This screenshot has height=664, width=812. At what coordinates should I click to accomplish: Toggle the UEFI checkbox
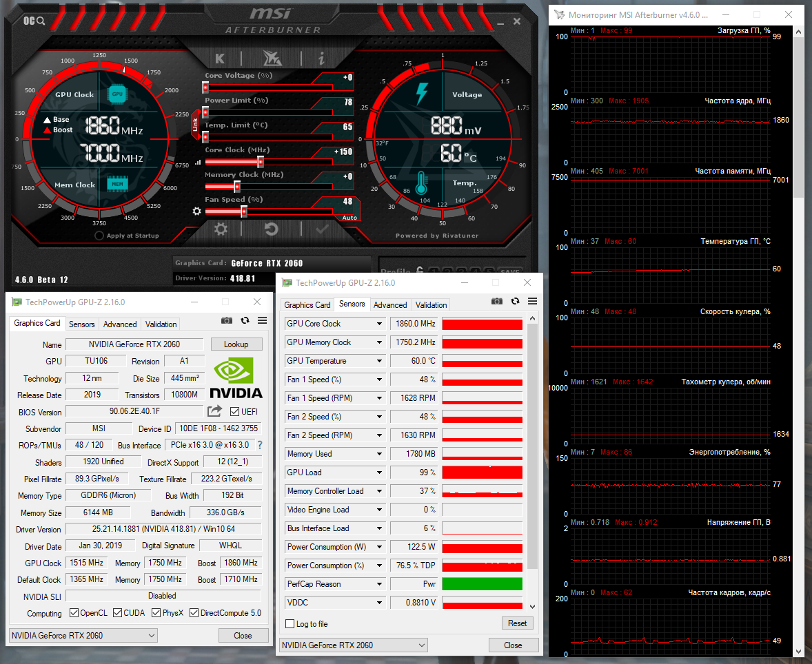pos(235,412)
